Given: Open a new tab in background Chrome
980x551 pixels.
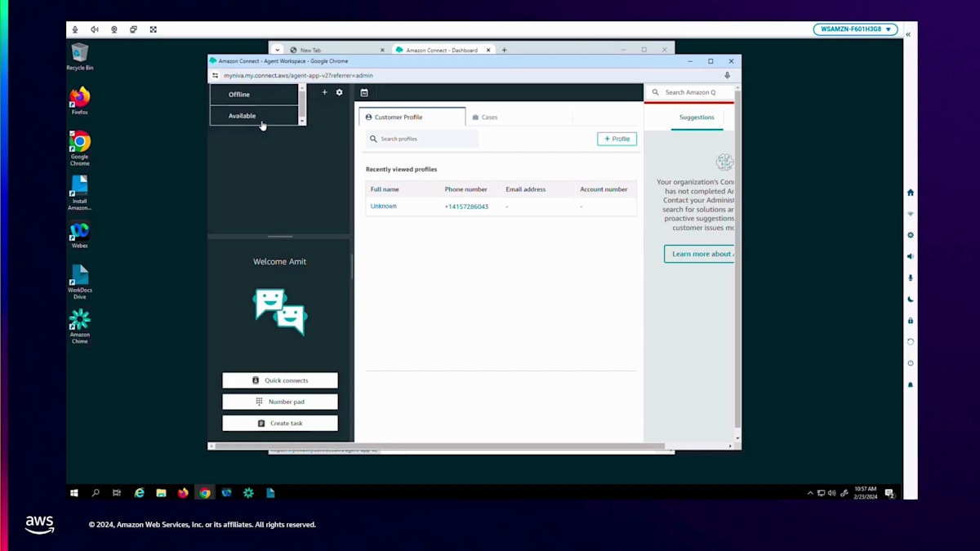Looking at the screenshot, I should pos(504,50).
